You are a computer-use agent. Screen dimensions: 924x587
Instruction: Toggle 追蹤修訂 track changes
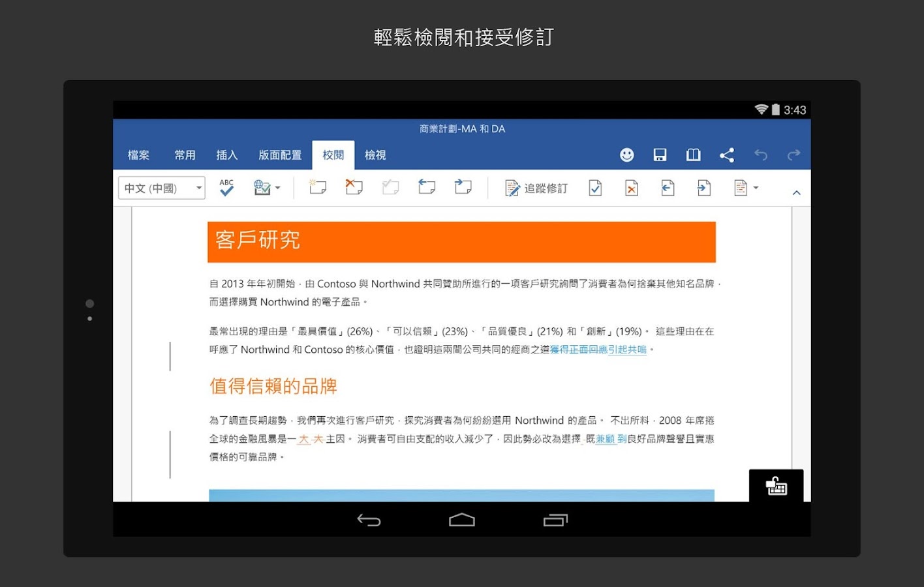[535, 188]
